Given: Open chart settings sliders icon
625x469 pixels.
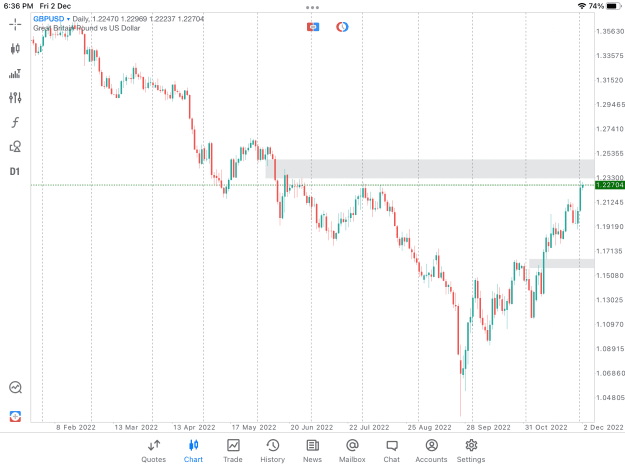Looking at the screenshot, I should click(15, 98).
